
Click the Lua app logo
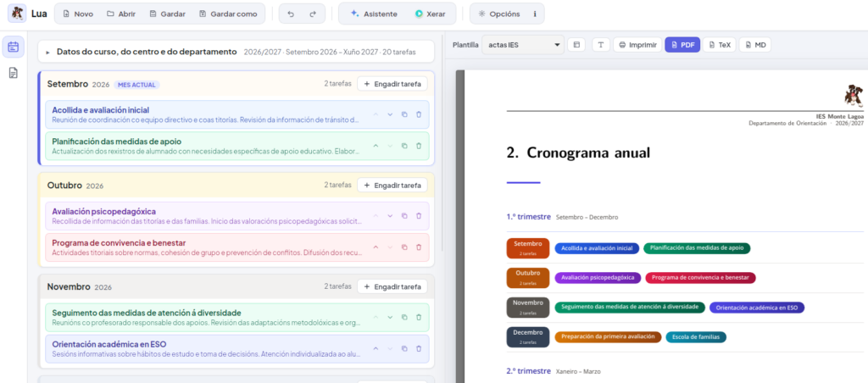pyautogui.click(x=17, y=14)
